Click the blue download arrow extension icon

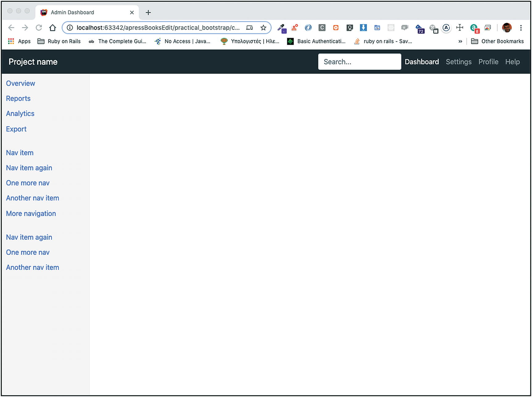point(363,28)
